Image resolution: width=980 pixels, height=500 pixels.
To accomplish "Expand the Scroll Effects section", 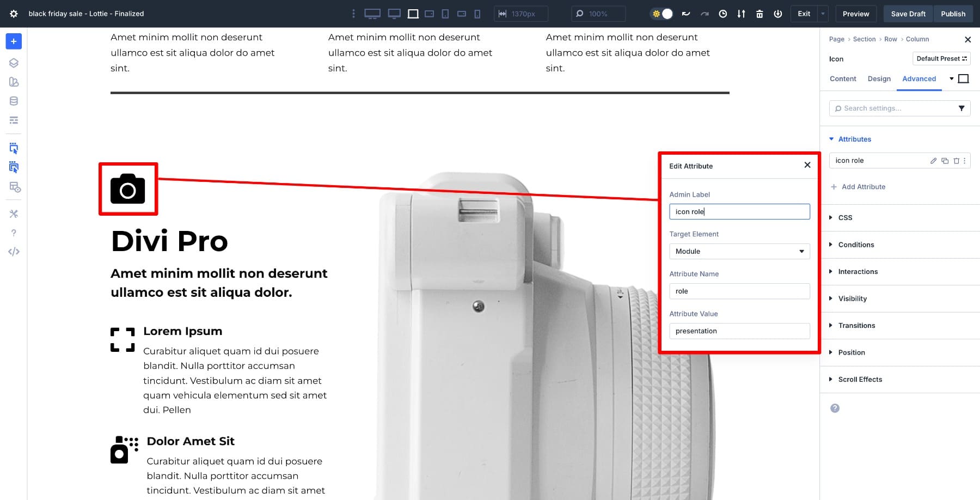I will 860,379.
